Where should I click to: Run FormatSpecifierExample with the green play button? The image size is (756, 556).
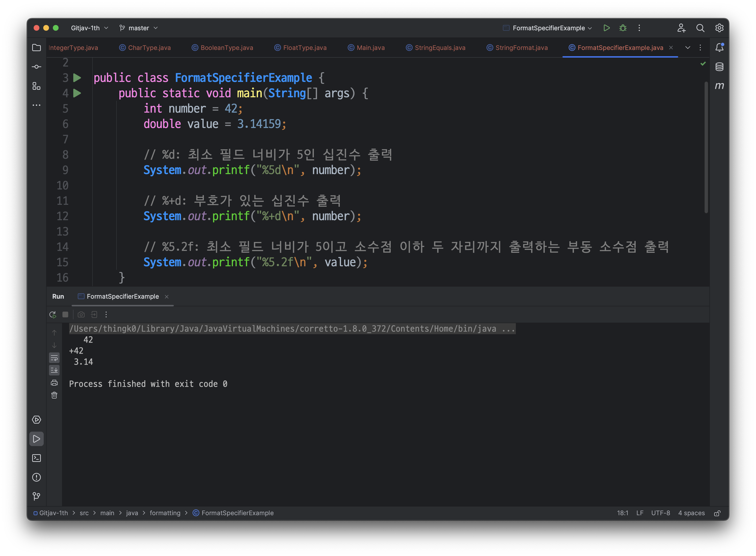click(x=607, y=28)
